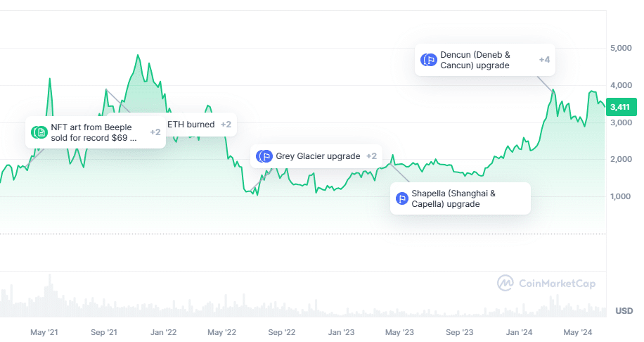644x342 pixels.
Task: Click the Shapella upgrade flag icon
Action: point(402,198)
